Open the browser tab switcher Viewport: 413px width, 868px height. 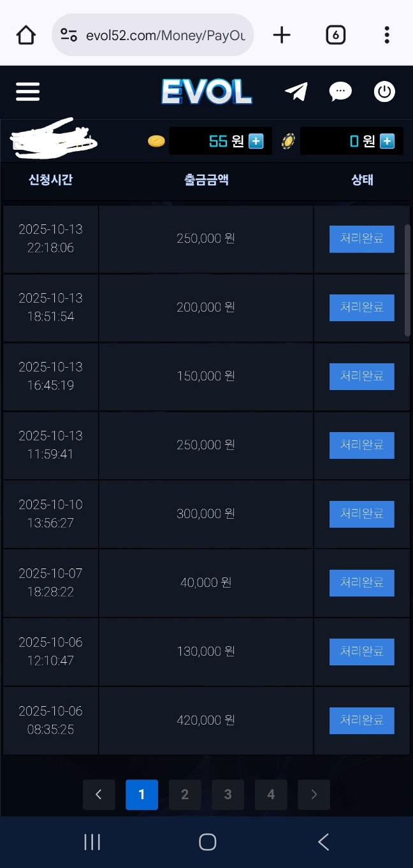(335, 35)
